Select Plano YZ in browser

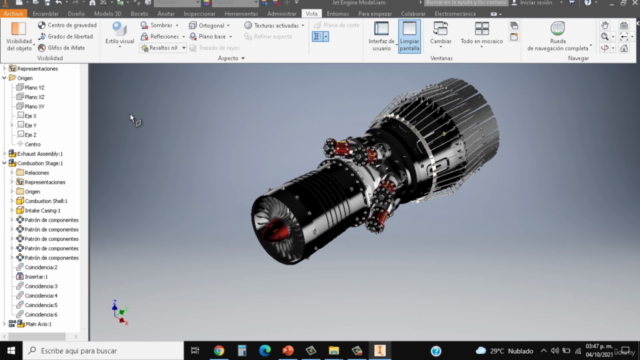(x=30, y=87)
